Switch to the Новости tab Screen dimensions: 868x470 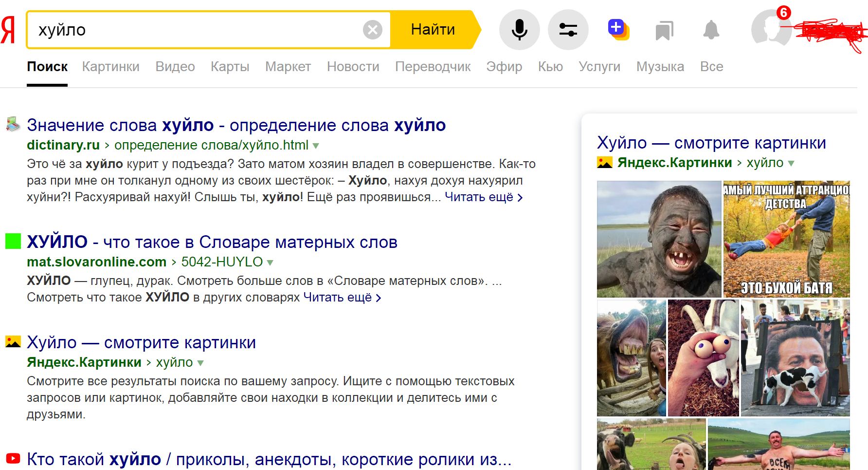coord(353,67)
